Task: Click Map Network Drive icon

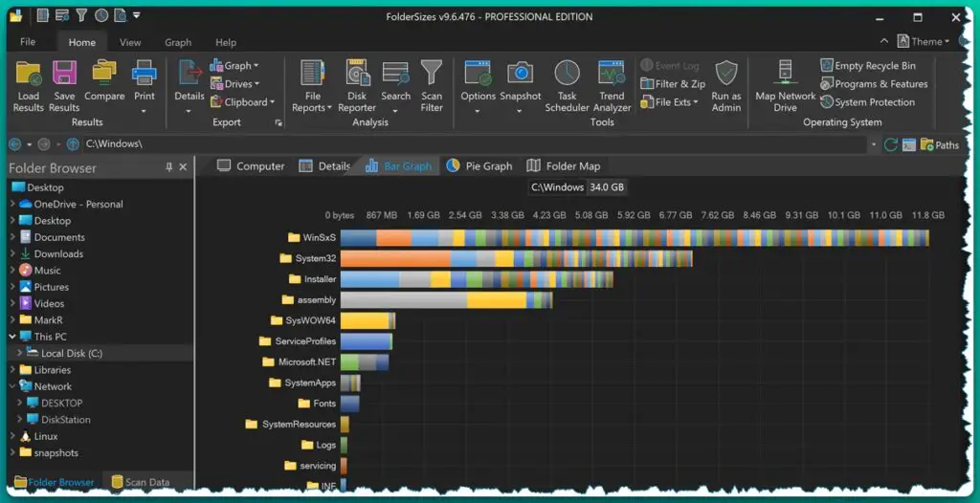Action: tap(785, 75)
